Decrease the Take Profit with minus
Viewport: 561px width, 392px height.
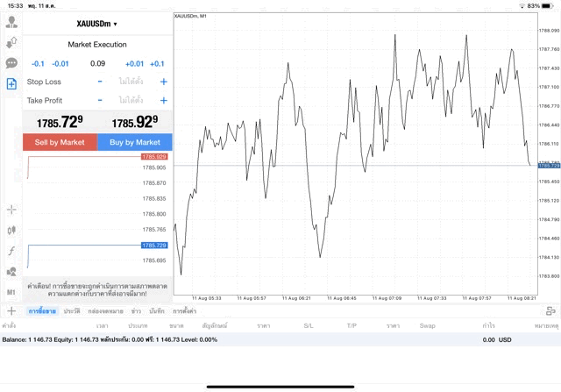coord(100,100)
